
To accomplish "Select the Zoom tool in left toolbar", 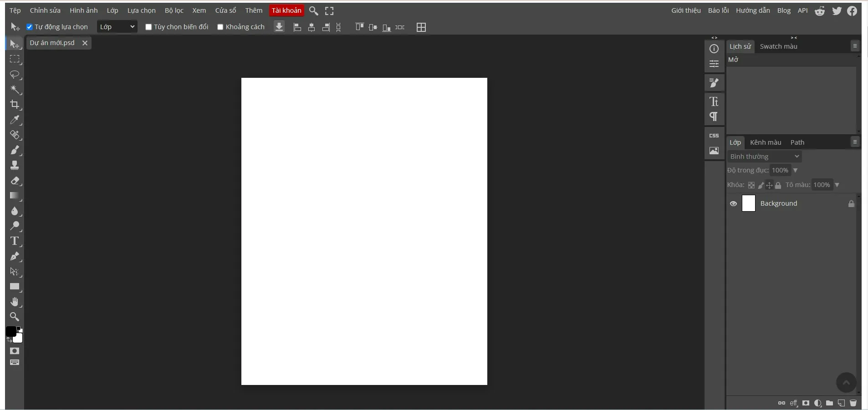I will click(x=15, y=317).
